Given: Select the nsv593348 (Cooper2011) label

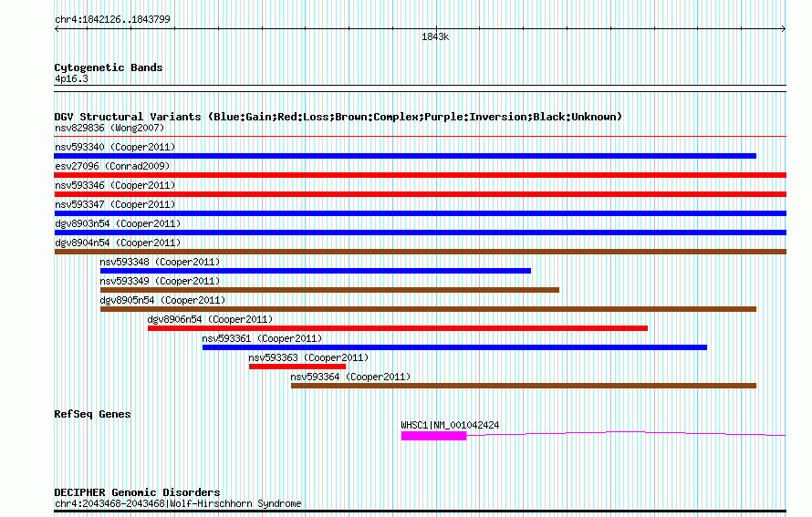Looking at the screenshot, I should 160,262.
